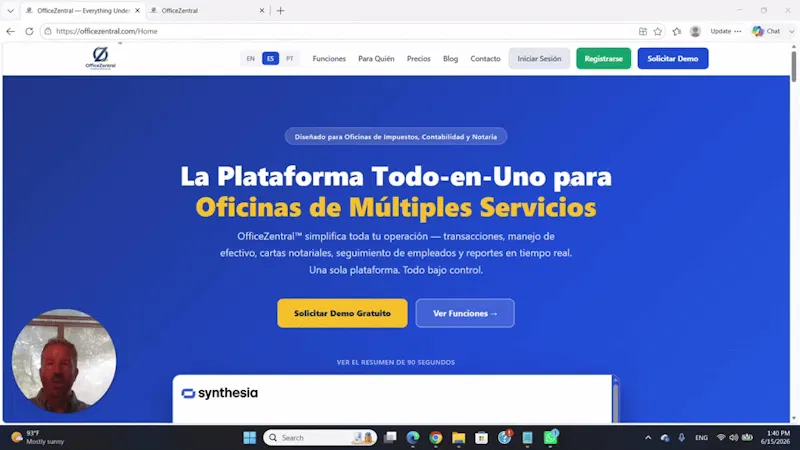Viewport: 800px width, 450px height.
Task: Click the green Registrarse button
Action: click(604, 59)
